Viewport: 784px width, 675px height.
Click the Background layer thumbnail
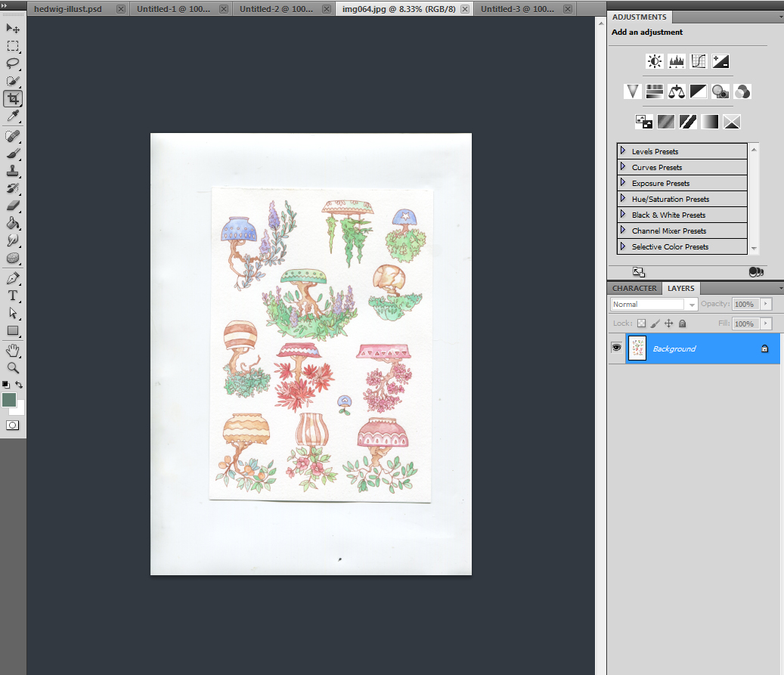click(637, 348)
